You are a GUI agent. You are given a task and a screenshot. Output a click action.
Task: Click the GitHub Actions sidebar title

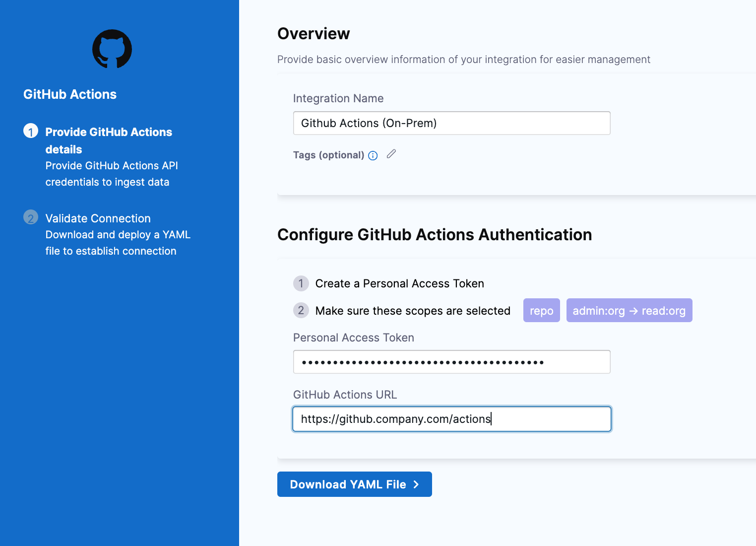[70, 94]
